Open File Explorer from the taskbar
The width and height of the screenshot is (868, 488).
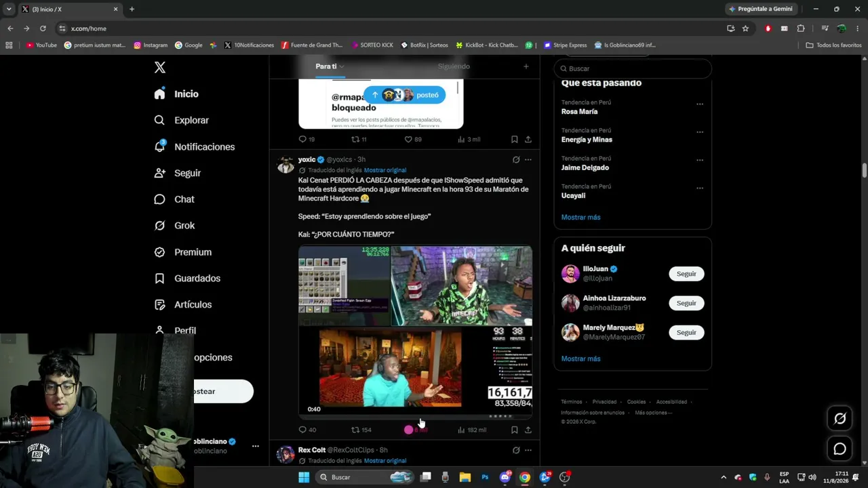click(465, 477)
